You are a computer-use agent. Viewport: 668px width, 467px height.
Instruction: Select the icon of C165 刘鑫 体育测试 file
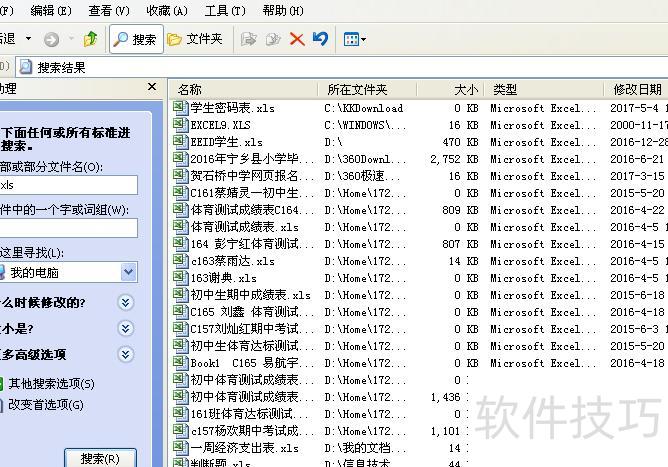click(x=181, y=312)
